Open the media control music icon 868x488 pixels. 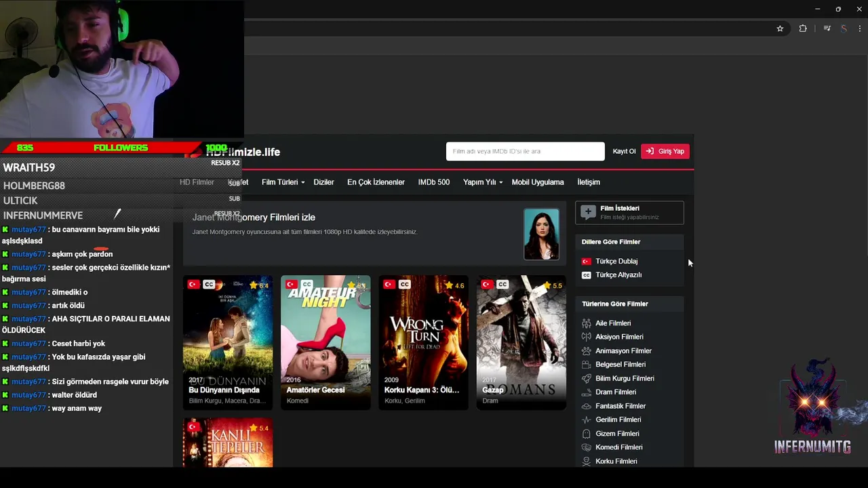827,28
